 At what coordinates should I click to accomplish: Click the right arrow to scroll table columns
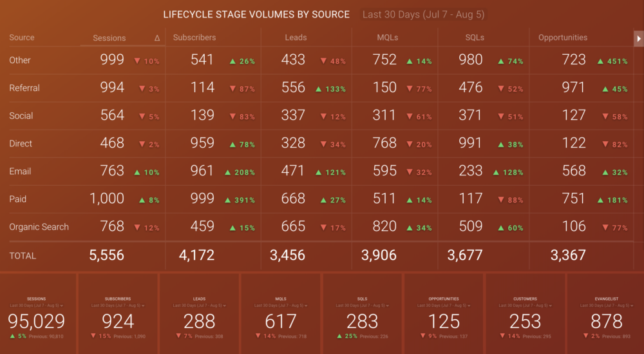coord(639,39)
